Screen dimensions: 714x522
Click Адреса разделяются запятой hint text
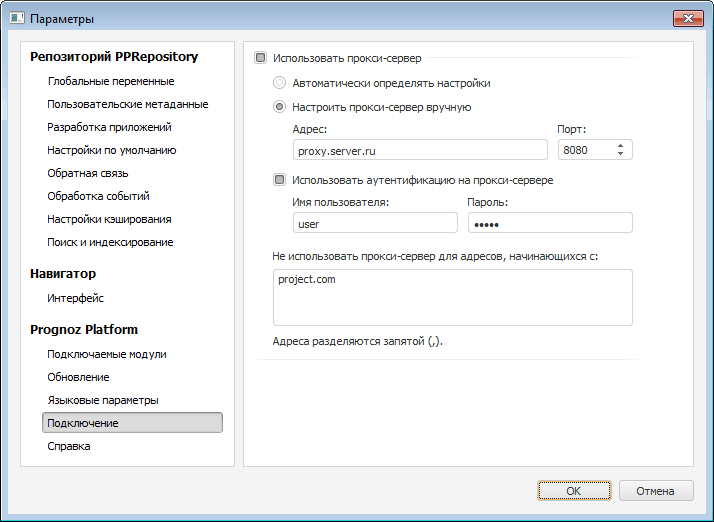pyautogui.click(x=357, y=341)
